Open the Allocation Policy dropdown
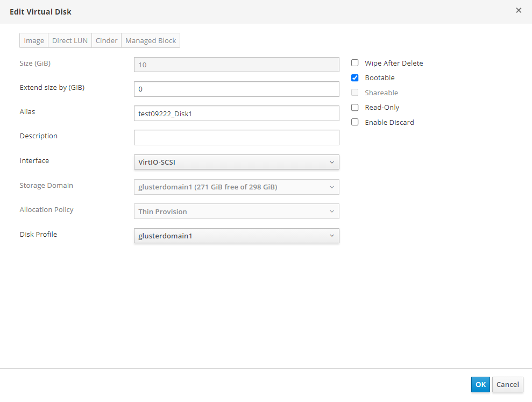The width and height of the screenshot is (532, 402). 236,211
